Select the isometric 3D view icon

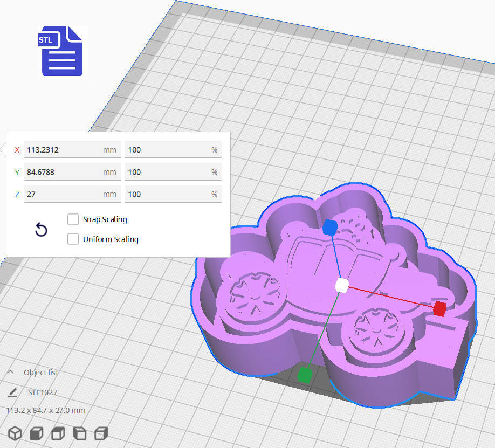click(x=15, y=433)
